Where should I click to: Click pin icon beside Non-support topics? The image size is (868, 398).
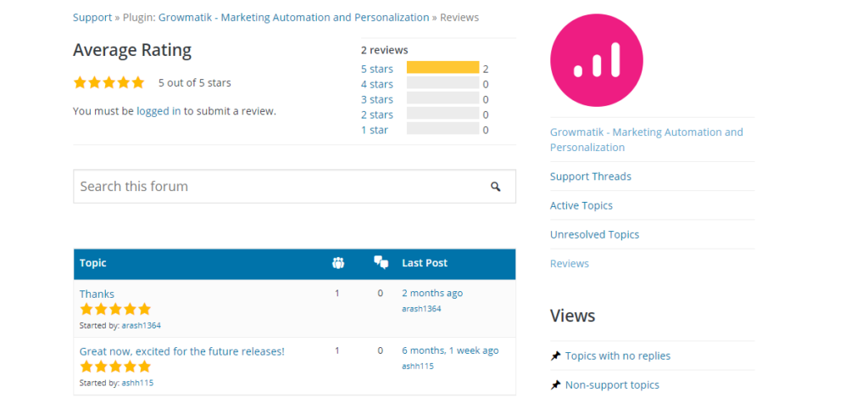point(555,384)
